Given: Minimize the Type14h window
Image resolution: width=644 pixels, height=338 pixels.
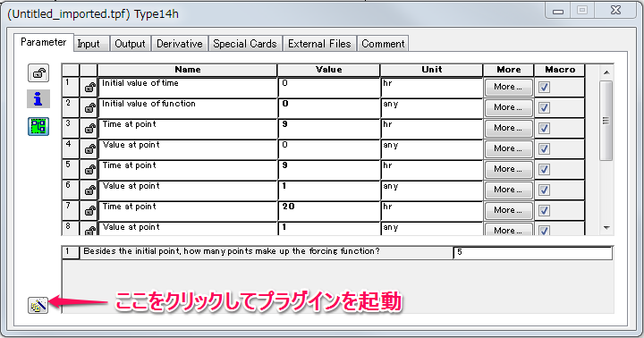Looking at the screenshot, I should pos(558,11).
